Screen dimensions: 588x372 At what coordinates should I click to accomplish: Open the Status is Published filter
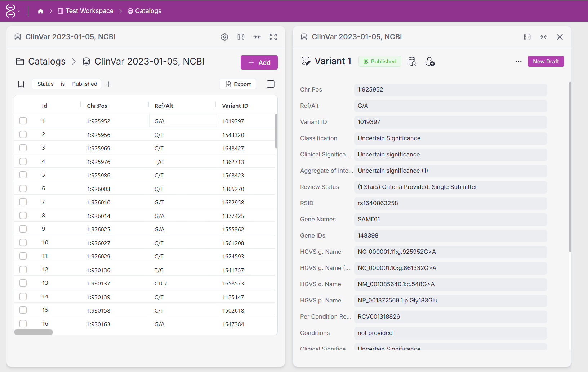[x=67, y=84]
